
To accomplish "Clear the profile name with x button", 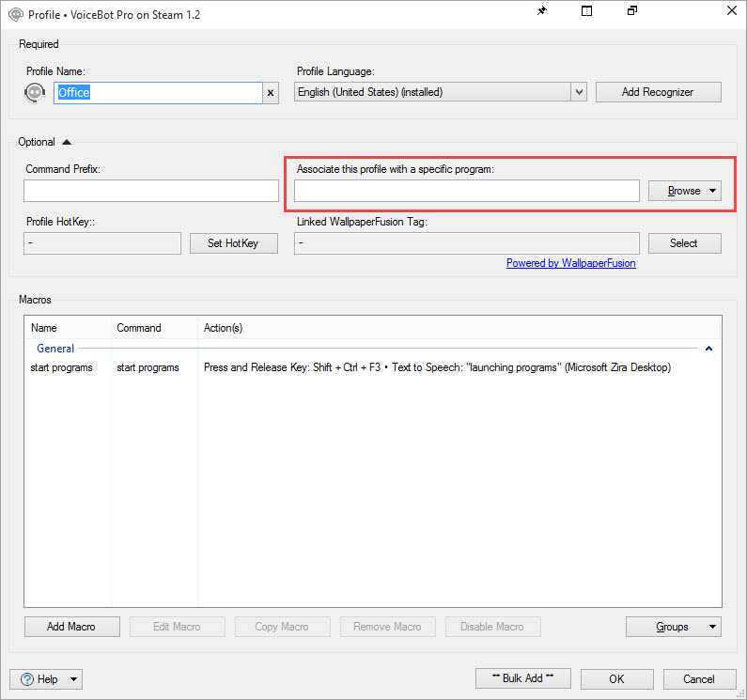I will pos(271,92).
